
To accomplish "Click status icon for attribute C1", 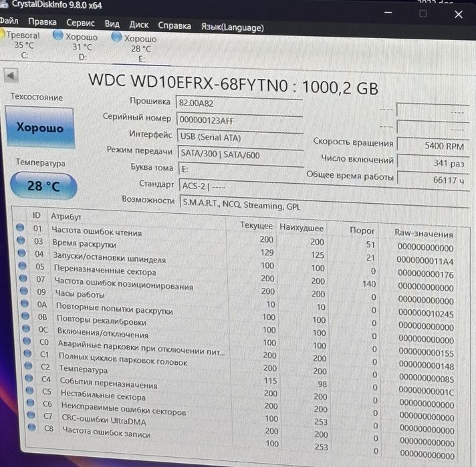I will point(27,353).
